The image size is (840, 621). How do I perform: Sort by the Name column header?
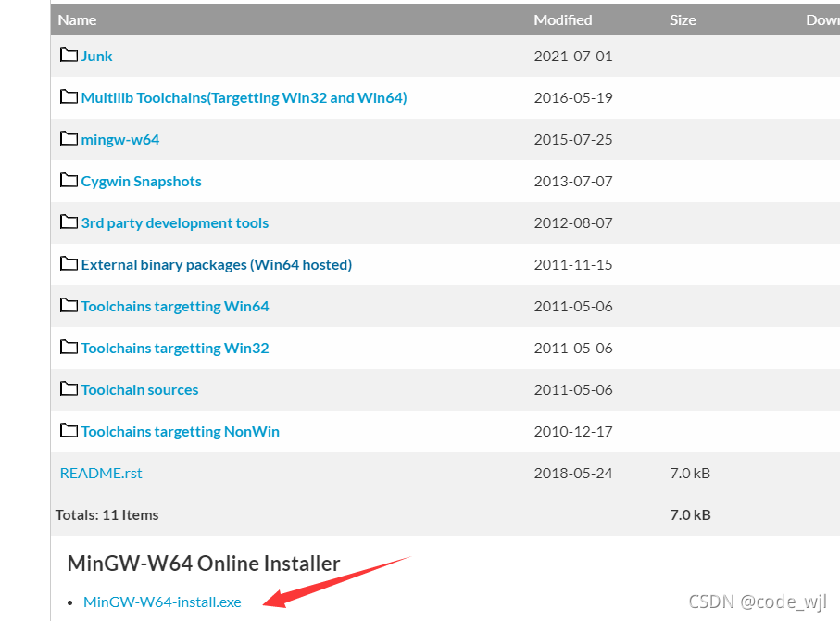click(x=77, y=20)
